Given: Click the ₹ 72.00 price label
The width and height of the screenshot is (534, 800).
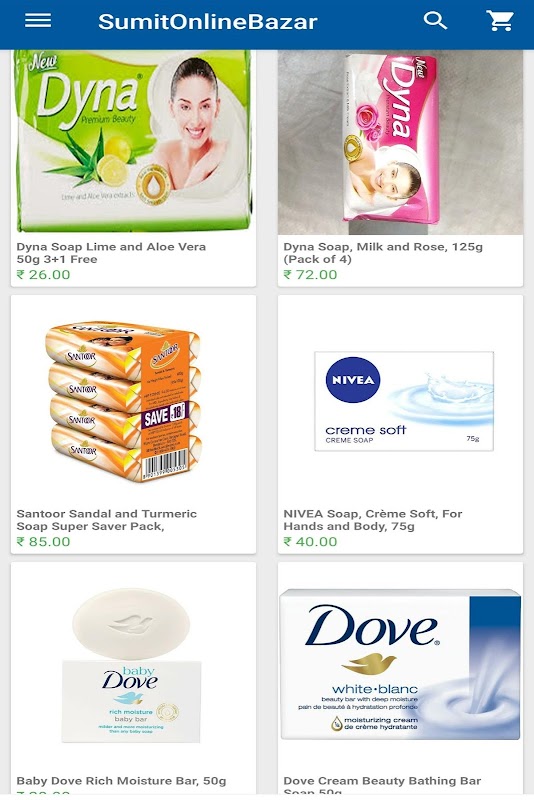Looking at the screenshot, I should (x=310, y=274).
